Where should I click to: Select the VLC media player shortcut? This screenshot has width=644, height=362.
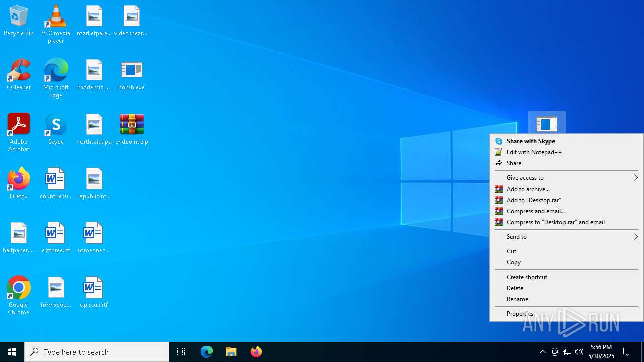(56, 24)
